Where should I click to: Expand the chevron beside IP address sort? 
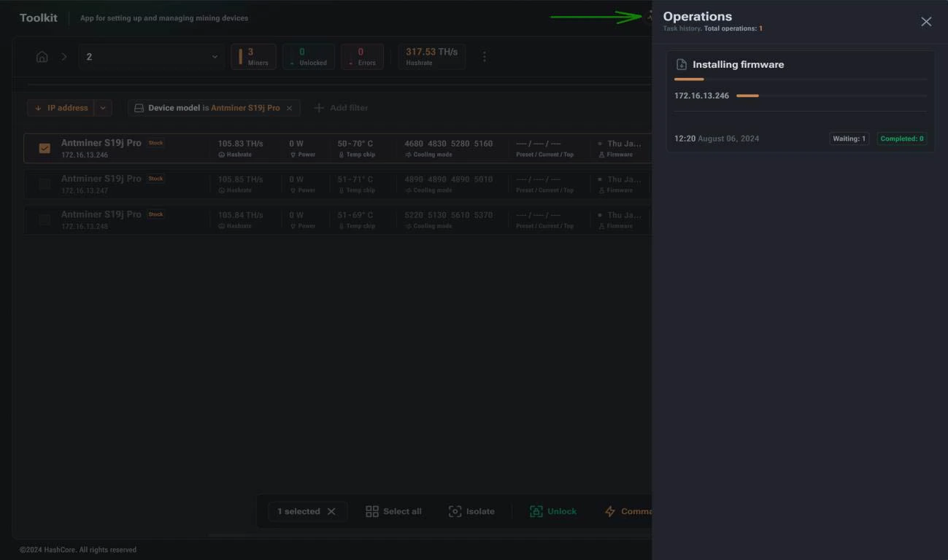point(103,108)
